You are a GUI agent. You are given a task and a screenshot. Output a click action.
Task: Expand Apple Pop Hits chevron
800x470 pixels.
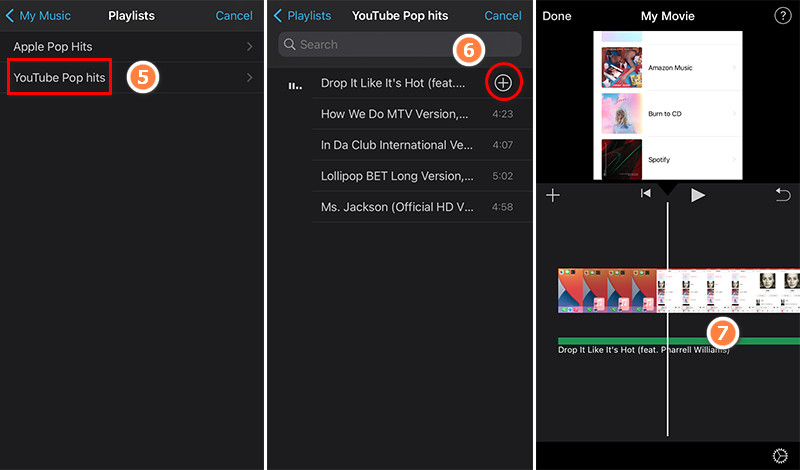click(x=249, y=46)
